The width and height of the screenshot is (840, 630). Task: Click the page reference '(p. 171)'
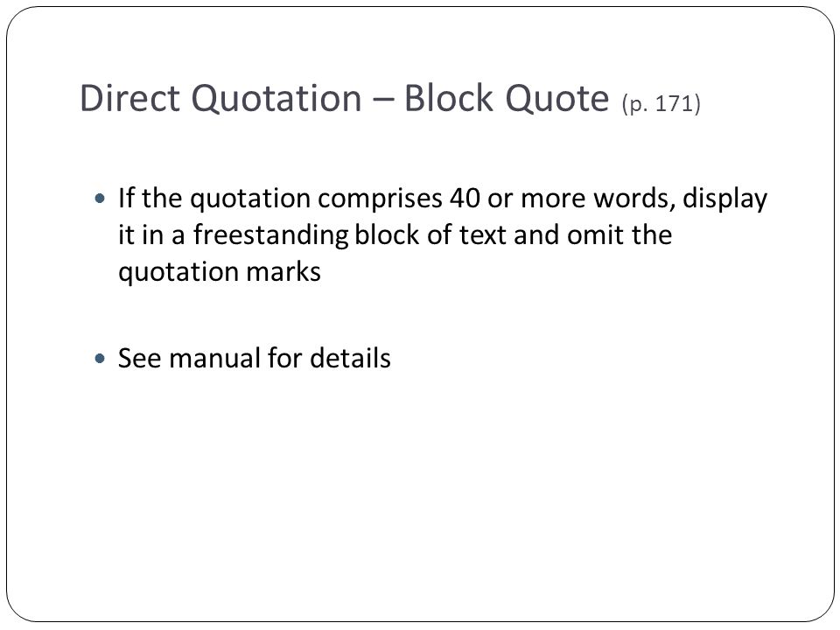[x=661, y=103]
